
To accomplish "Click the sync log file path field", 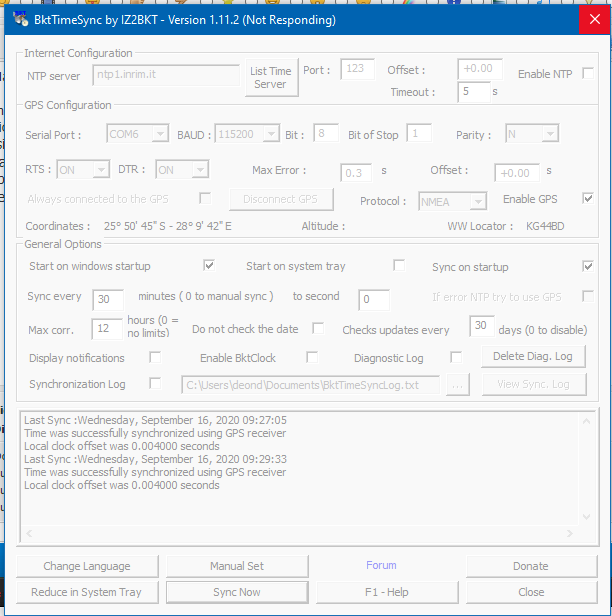I will (x=311, y=385).
